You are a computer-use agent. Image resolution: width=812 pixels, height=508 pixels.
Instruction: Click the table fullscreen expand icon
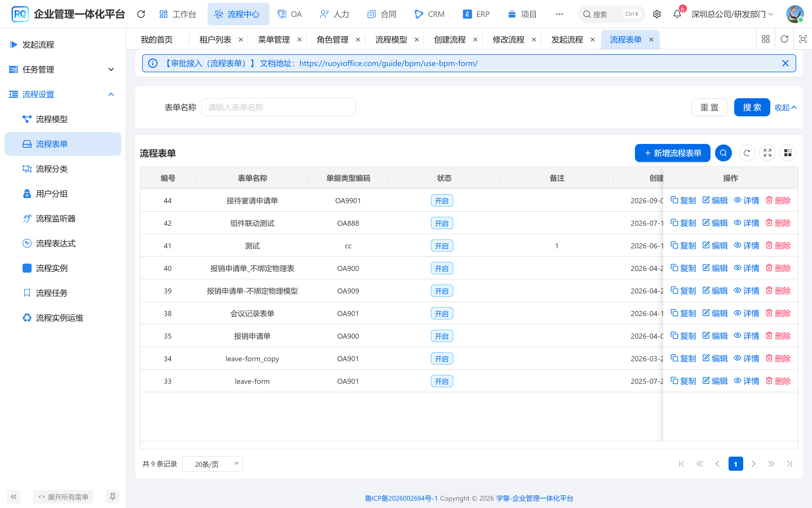[767, 153]
